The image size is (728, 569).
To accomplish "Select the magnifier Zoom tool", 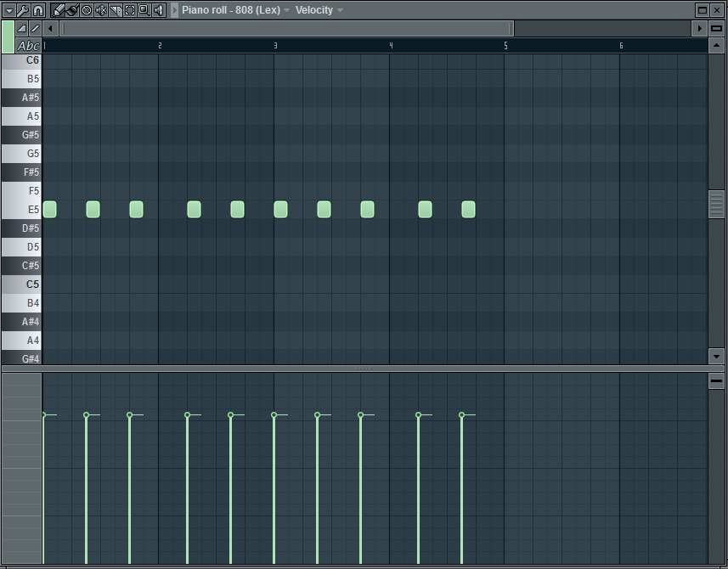I will point(144,9).
